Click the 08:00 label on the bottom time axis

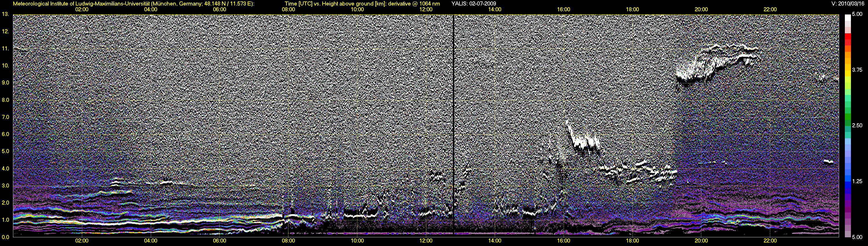pyautogui.click(x=288, y=241)
